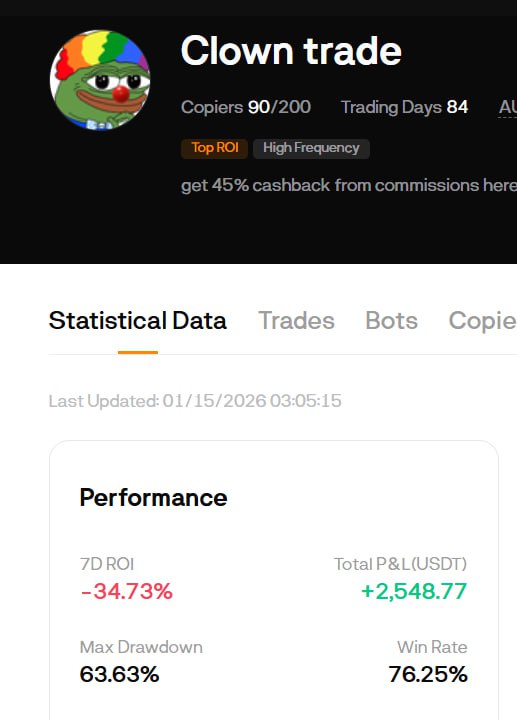Open the Copiers tab at right edge
This screenshot has width=517, height=720.
tap(483, 321)
